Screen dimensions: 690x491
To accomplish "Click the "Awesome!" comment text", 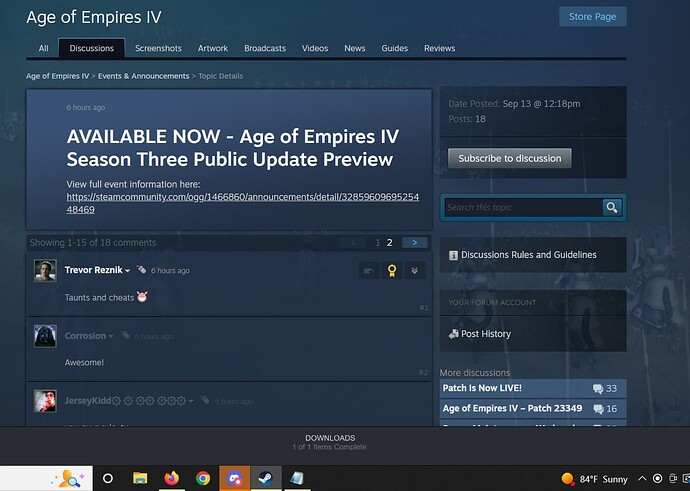I will [84, 363].
